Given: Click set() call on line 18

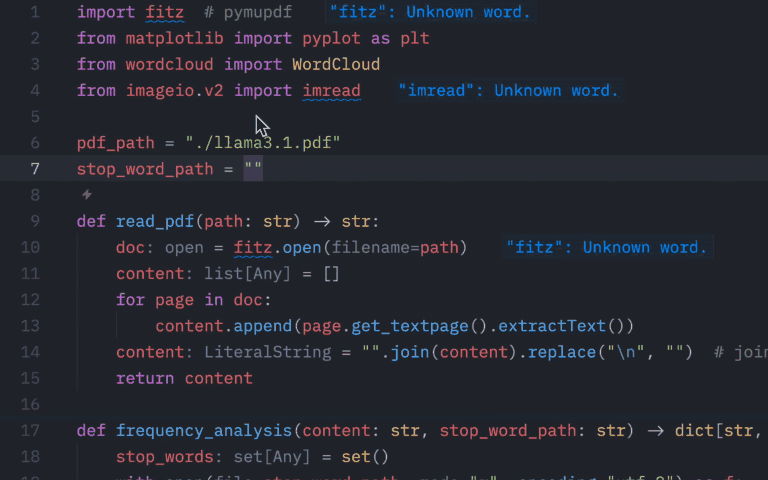Looking at the screenshot, I should point(365,456).
